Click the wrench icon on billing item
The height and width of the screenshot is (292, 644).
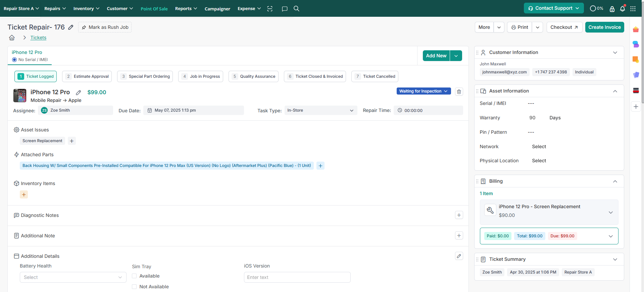(490, 210)
